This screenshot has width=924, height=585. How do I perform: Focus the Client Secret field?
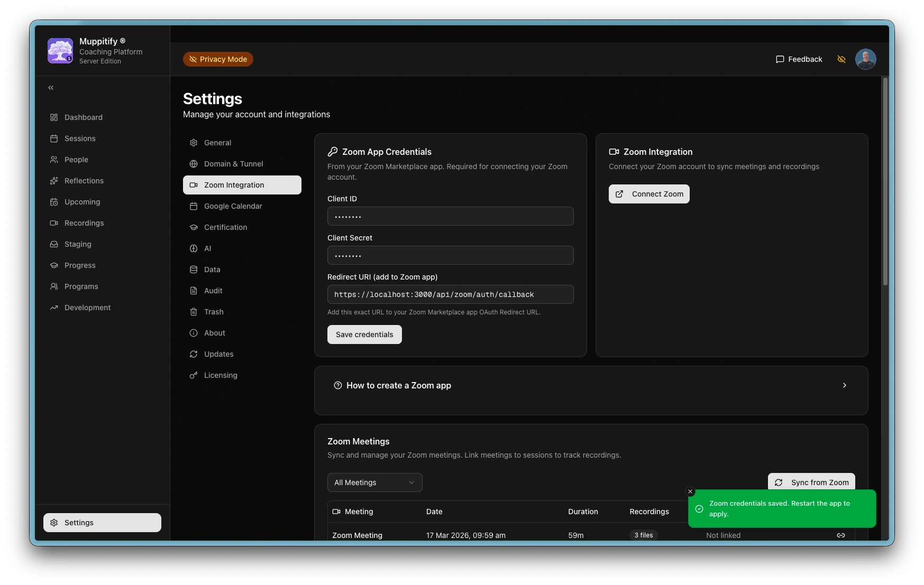(x=450, y=255)
